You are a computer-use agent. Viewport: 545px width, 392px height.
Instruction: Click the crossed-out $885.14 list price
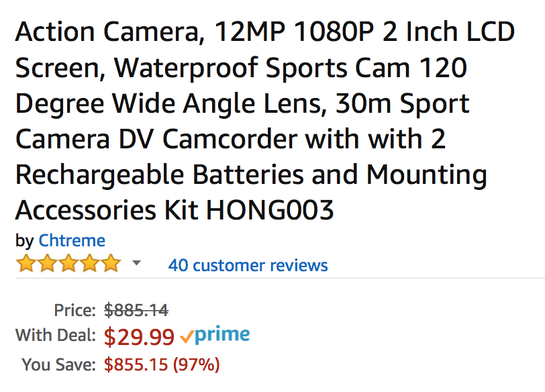pyautogui.click(x=136, y=310)
